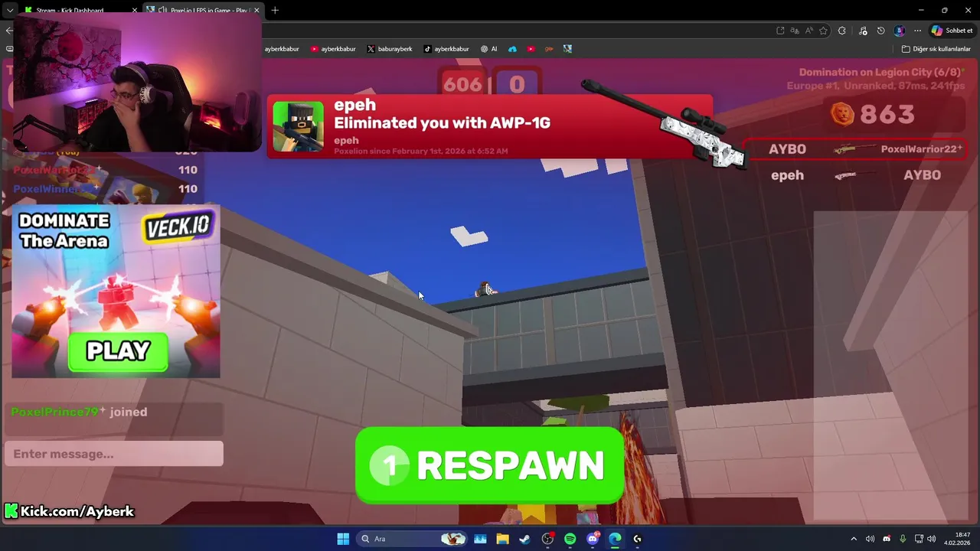
Task: Click the Discord tray icon
Action: tap(887, 539)
